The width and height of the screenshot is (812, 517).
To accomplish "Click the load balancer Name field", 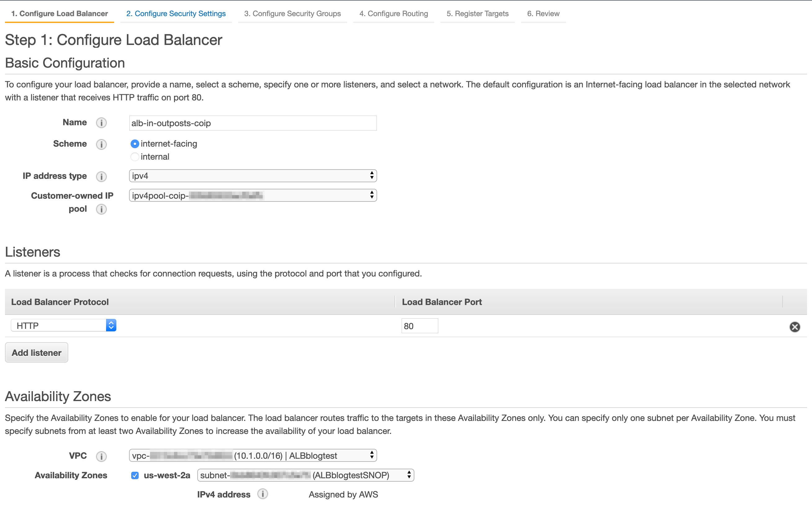I will (252, 123).
